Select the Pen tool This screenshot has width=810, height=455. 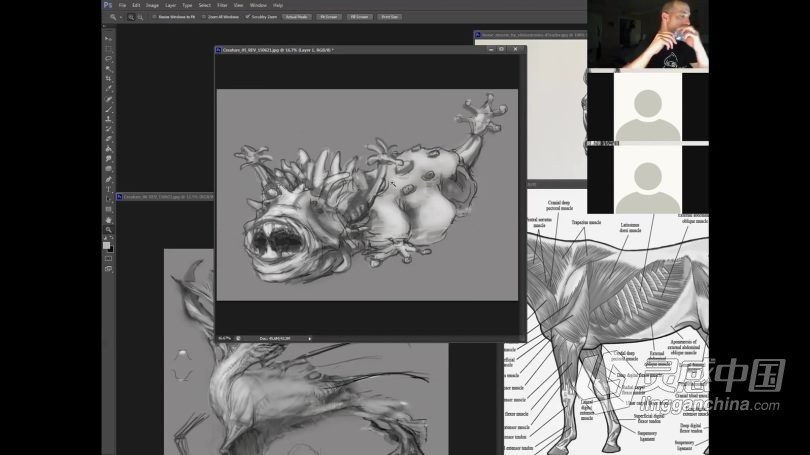108,179
